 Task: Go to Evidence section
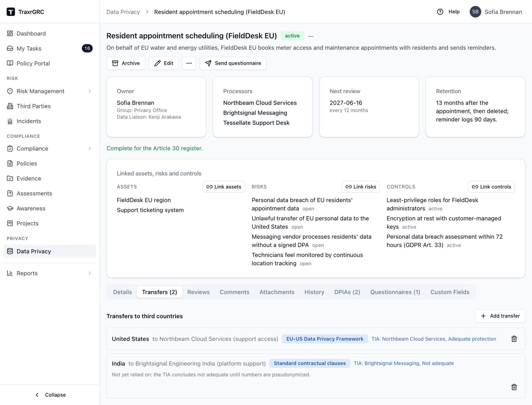[50, 179]
